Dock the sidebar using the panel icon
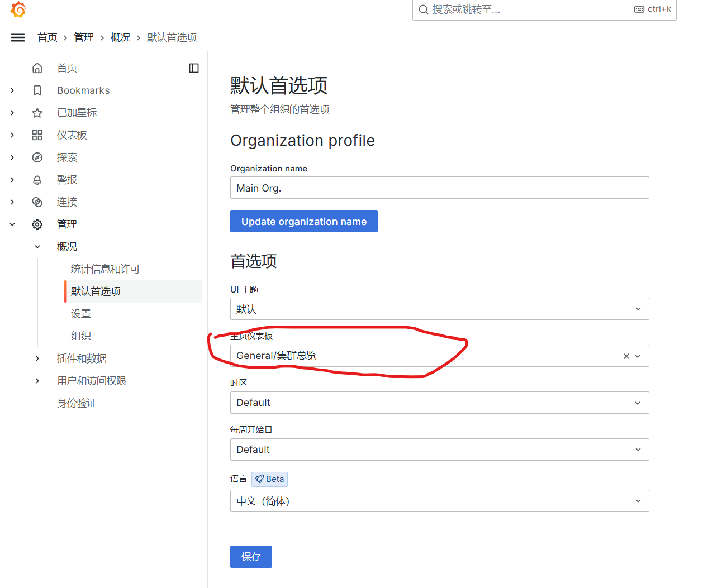This screenshot has width=708, height=588. [x=193, y=68]
